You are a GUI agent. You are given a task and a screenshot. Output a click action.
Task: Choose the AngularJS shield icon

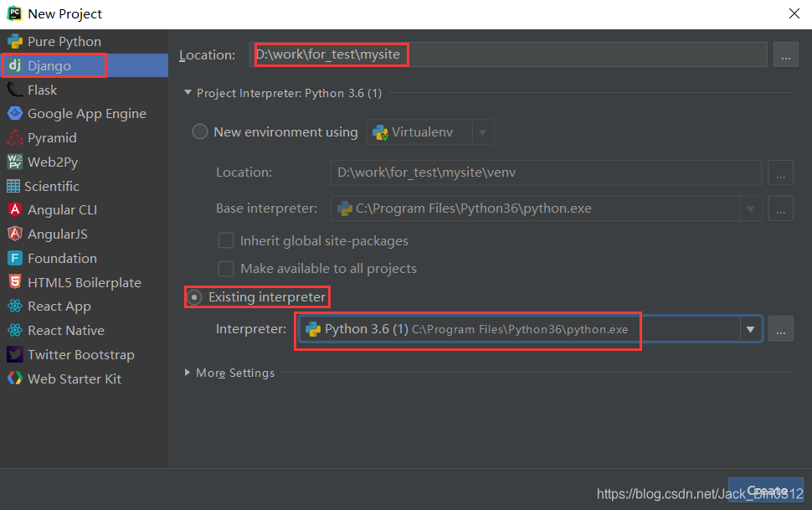14,234
